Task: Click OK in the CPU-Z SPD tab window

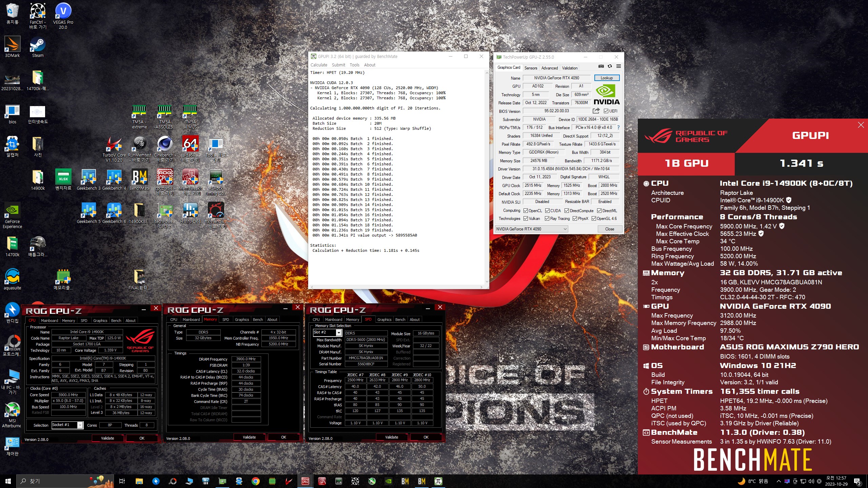Action: [x=426, y=437]
